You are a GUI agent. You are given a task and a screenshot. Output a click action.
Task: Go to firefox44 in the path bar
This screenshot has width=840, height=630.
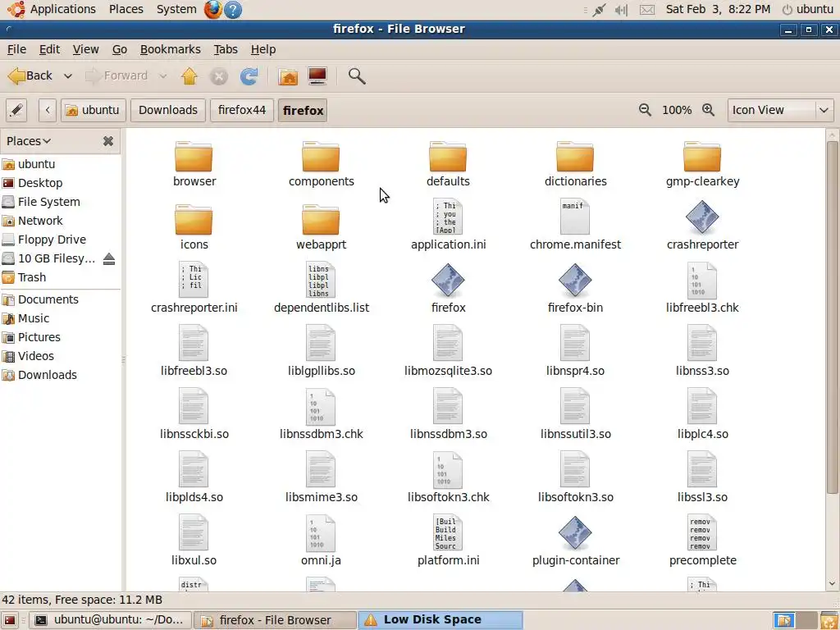(242, 111)
